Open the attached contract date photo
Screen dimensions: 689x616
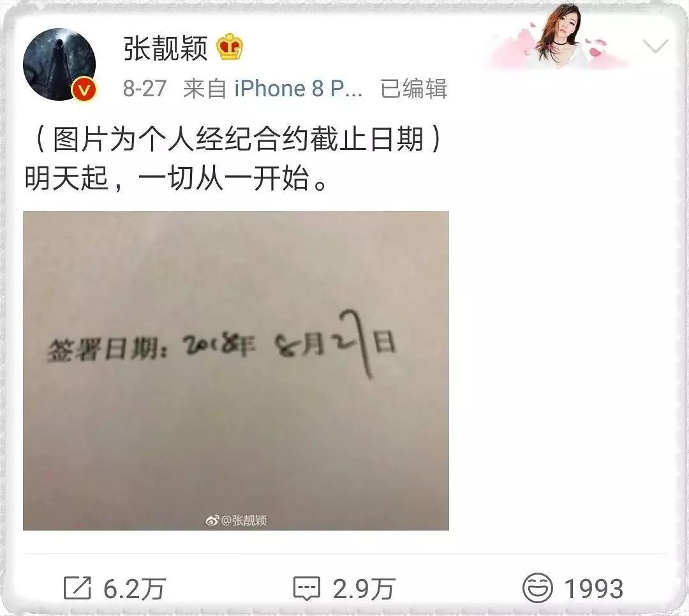(x=236, y=370)
